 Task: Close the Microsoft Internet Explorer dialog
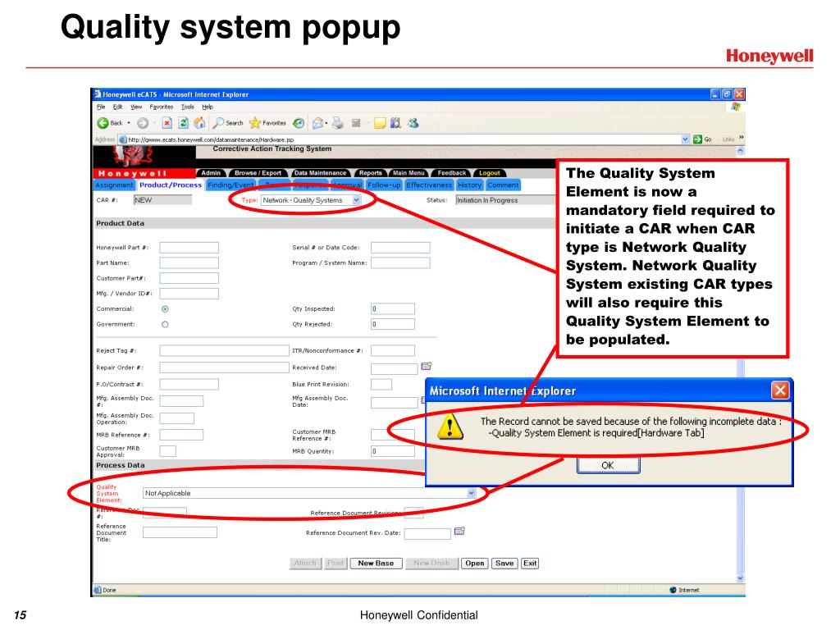pyautogui.click(x=780, y=390)
